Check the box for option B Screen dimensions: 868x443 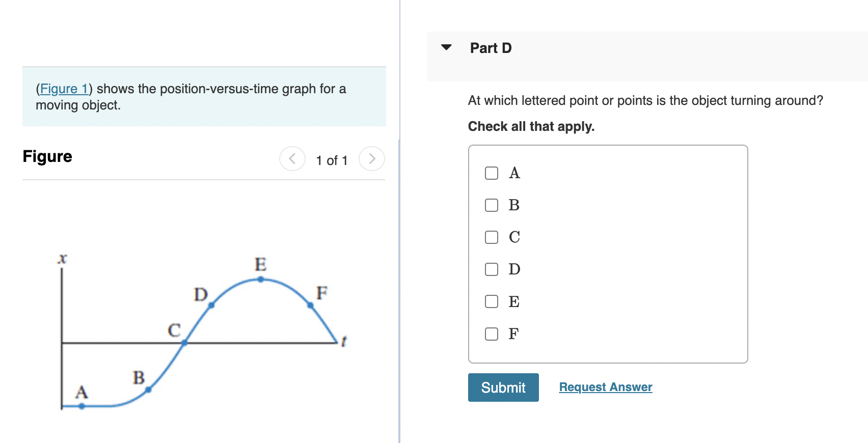tap(491, 205)
